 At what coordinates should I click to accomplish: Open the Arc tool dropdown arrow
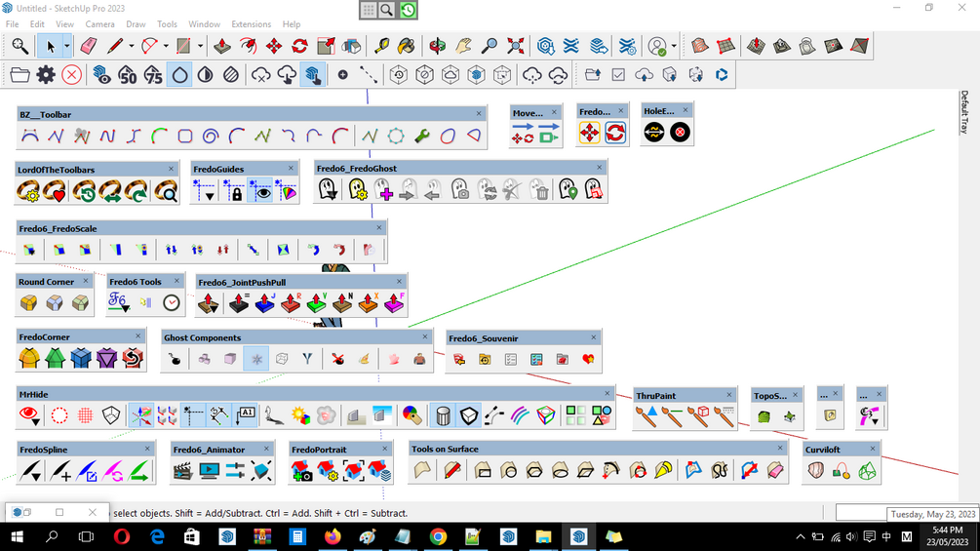(x=166, y=46)
